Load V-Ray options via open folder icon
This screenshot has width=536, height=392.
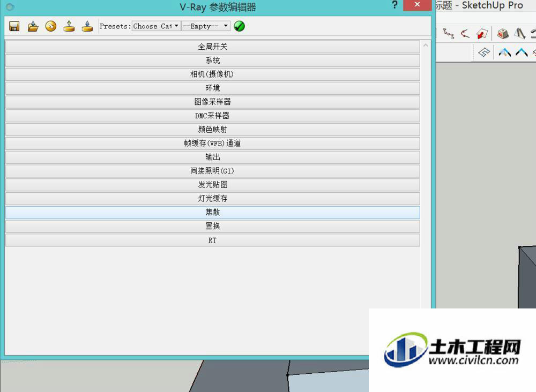click(33, 26)
